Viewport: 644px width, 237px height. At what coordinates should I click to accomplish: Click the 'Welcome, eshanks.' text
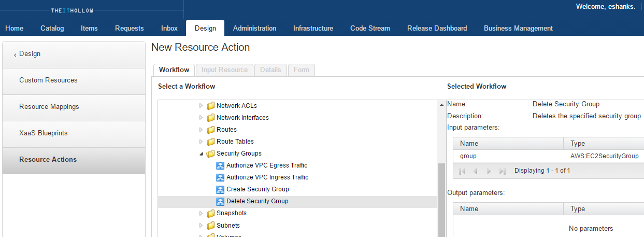(x=606, y=7)
